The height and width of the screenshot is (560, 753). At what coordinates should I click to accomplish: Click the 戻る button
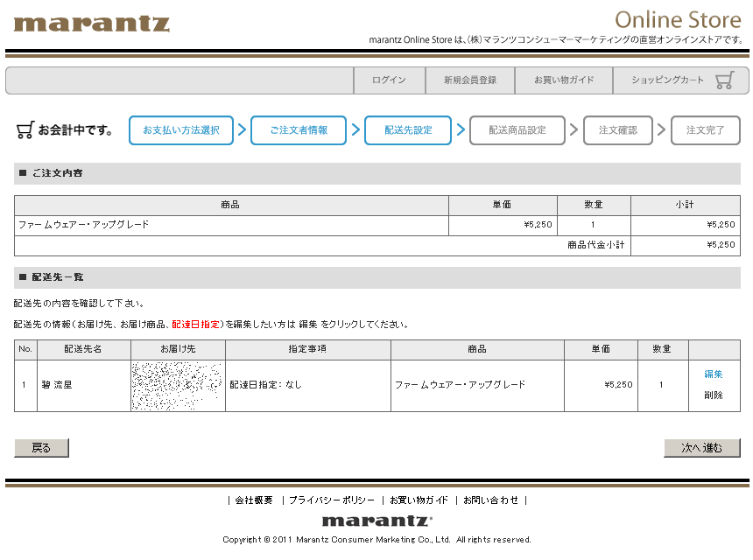click(x=41, y=448)
